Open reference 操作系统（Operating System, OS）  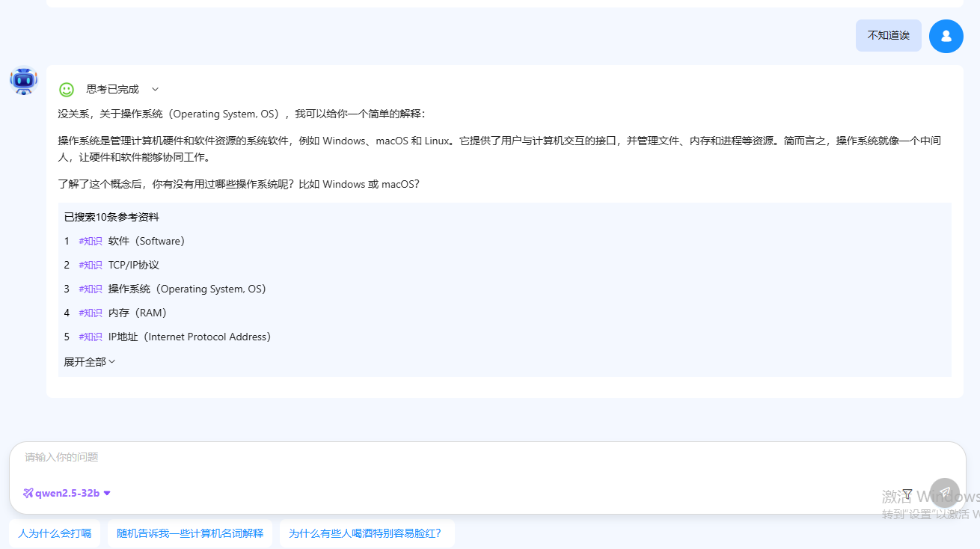coord(187,289)
